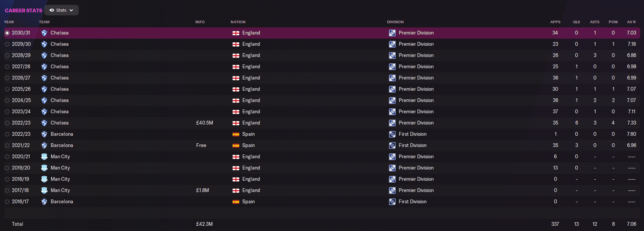
Task: Sort by AV R column header
Action: click(x=631, y=22)
